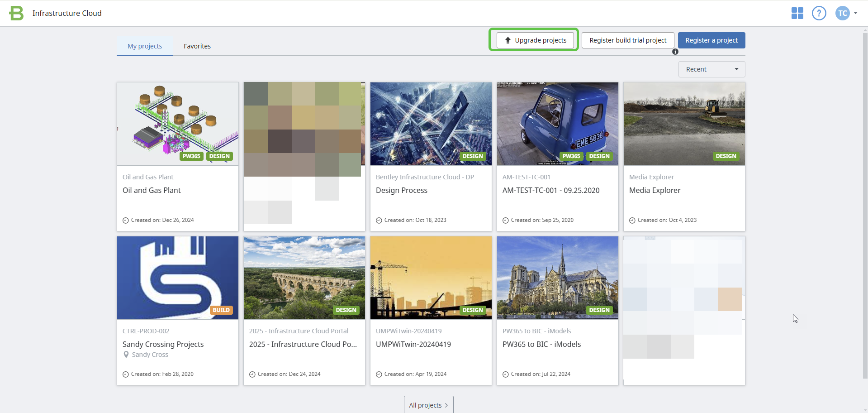Click 'Created on: Dec 26, 2024' text

162,220
